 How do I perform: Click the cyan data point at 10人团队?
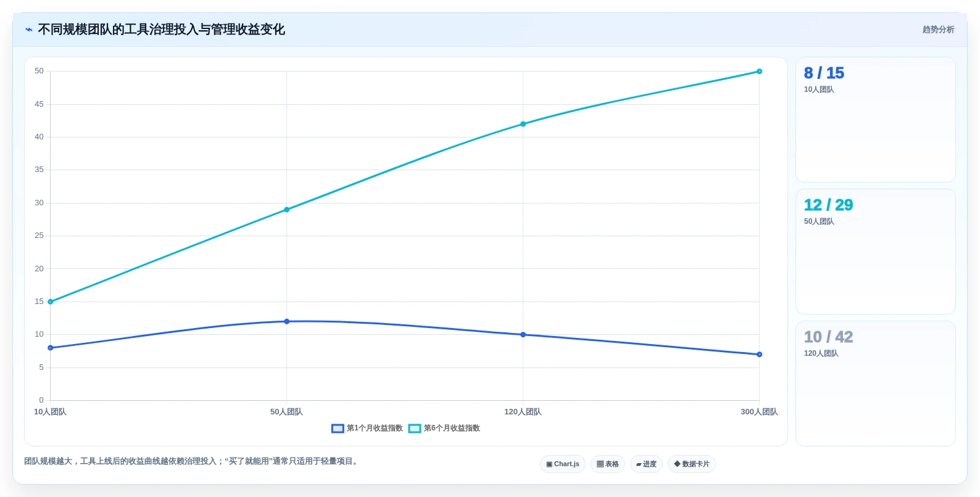point(51,302)
